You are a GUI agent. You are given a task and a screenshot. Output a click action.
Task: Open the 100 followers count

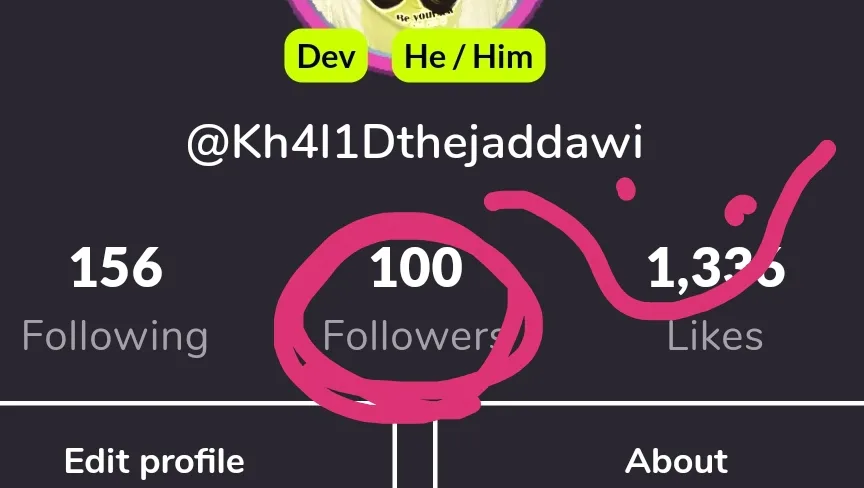pyautogui.click(x=416, y=268)
